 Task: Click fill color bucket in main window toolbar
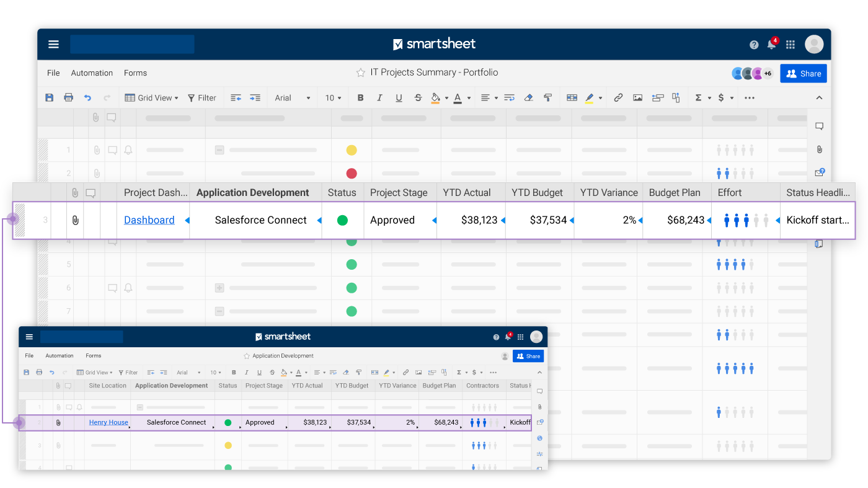(x=435, y=97)
